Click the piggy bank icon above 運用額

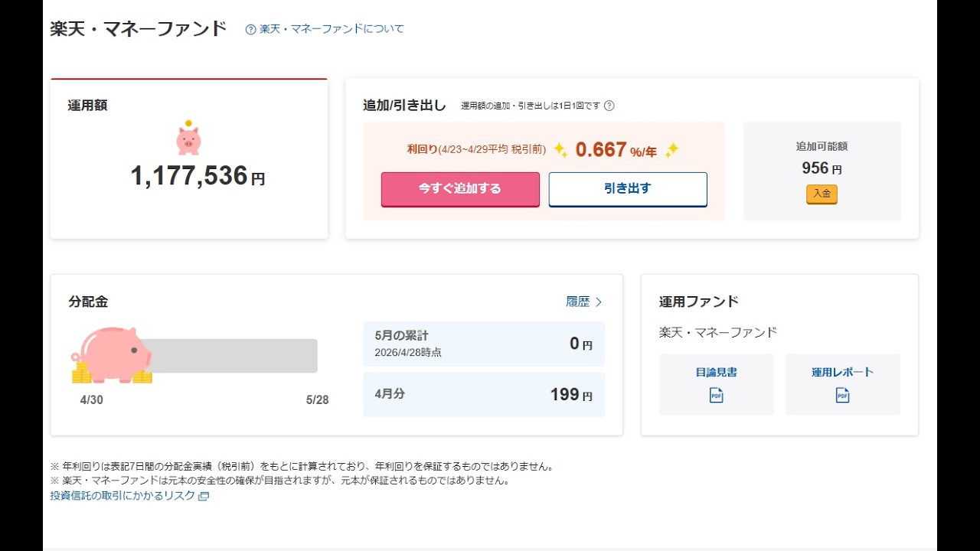(x=188, y=138)
